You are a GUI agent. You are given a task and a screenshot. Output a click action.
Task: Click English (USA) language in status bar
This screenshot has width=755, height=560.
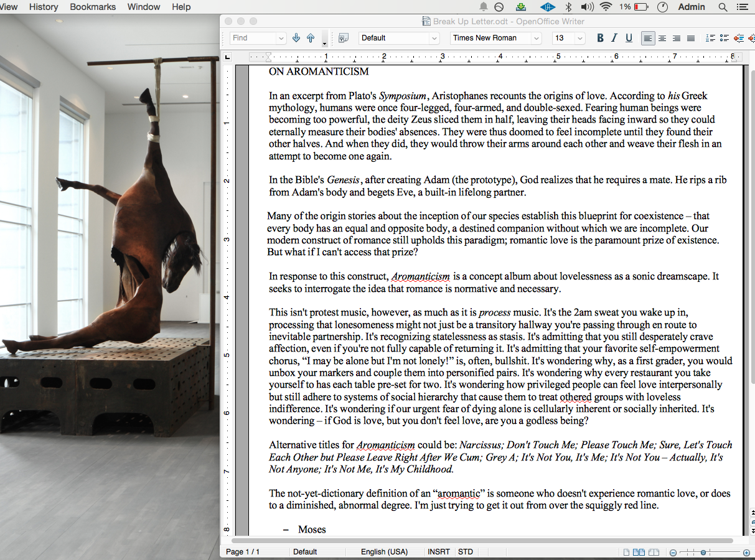[384, 552]
